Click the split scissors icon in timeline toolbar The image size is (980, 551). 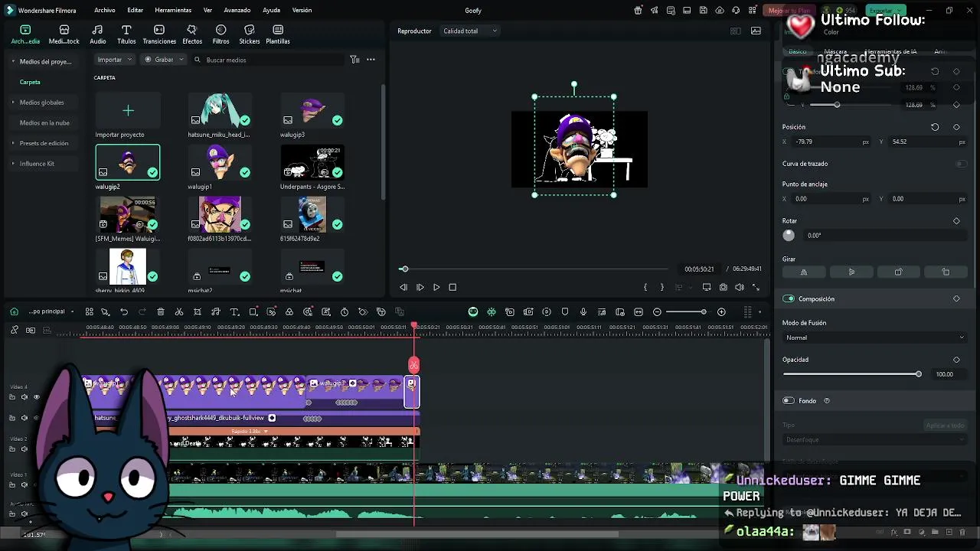point(179,312)
